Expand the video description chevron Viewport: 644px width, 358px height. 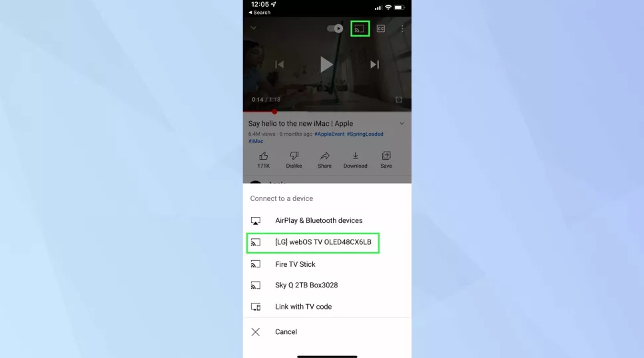(x=402, y=124)
